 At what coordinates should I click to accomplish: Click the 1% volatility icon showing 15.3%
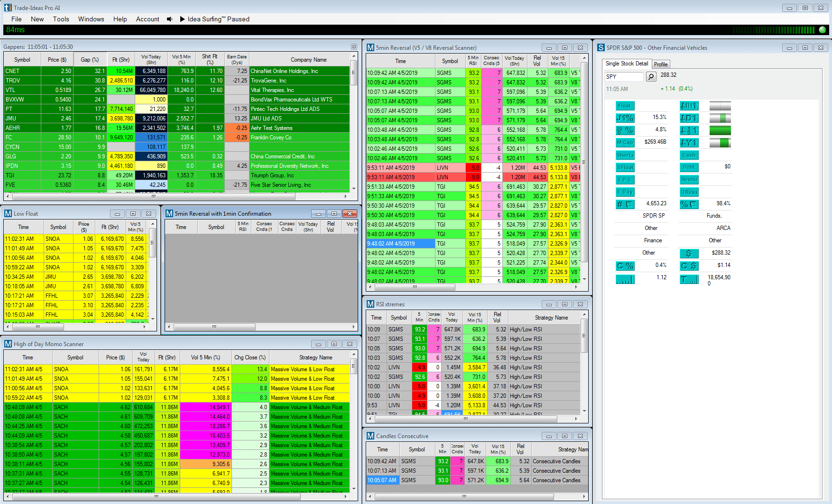tap(625, 118)
